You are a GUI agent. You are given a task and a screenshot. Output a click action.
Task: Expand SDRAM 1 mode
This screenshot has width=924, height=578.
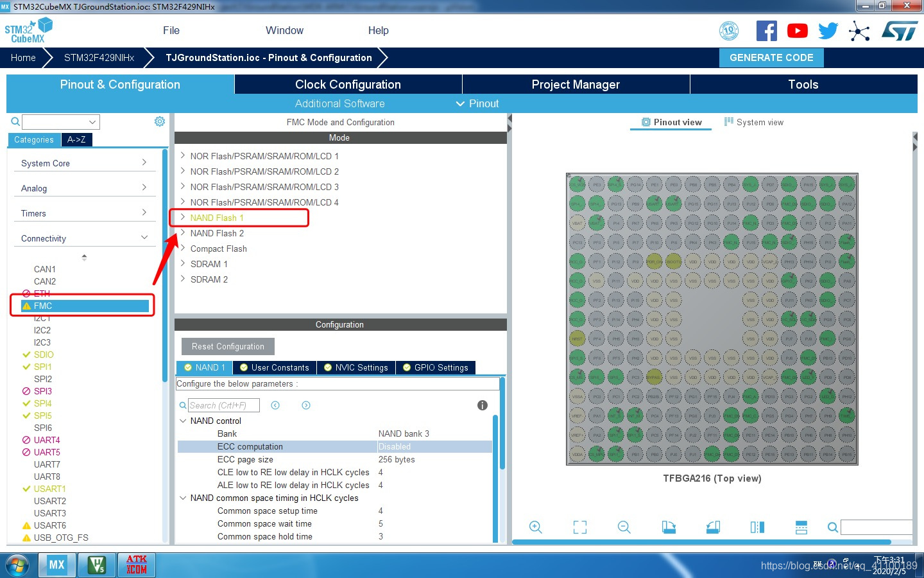183,263
